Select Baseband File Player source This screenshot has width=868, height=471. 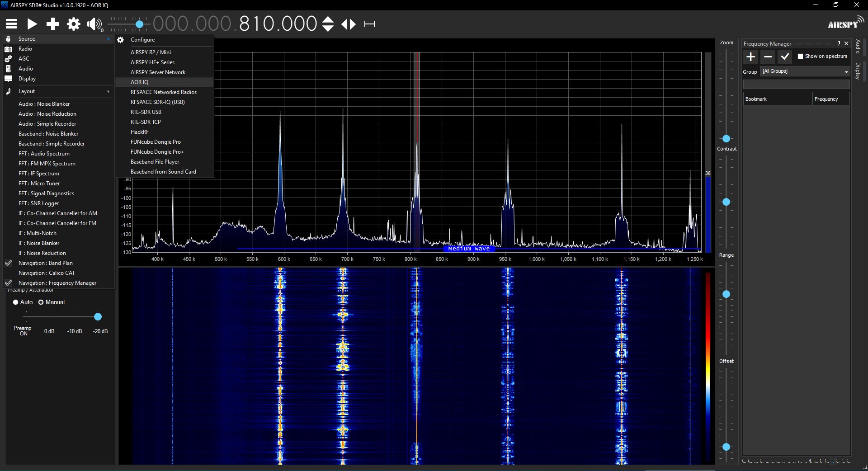click(x=164, y=162)
